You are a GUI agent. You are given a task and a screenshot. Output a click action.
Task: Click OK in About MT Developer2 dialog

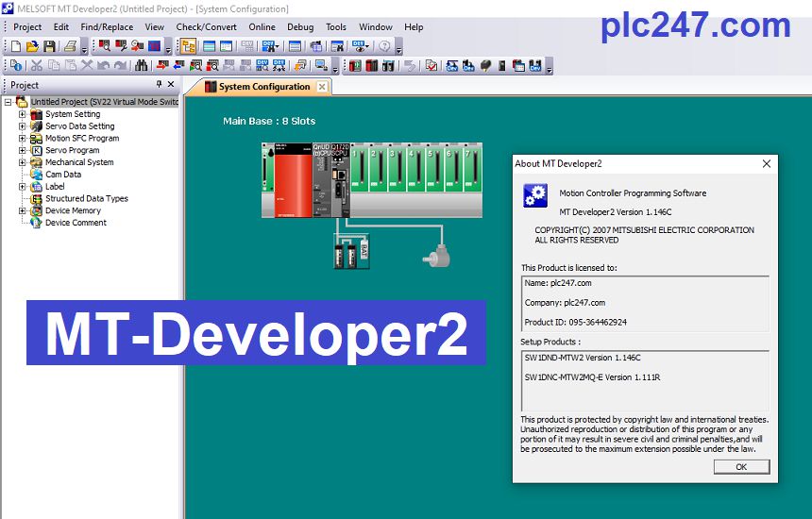click(x=741, y=467)
